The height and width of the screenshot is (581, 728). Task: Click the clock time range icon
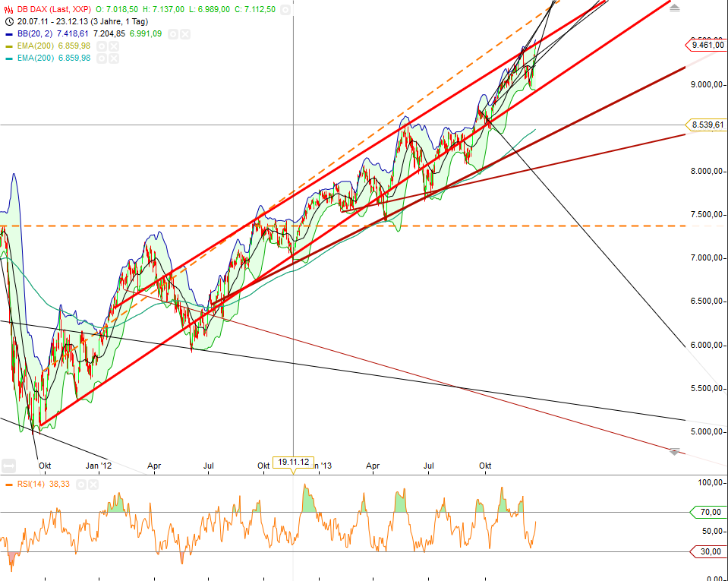pyautogui.click(x=9, y=21)
